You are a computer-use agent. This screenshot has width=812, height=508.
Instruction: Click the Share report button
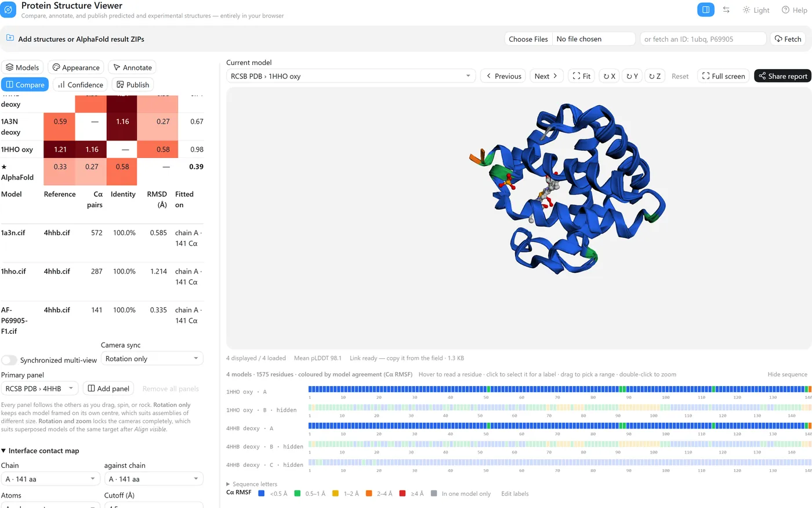(783, 76)
